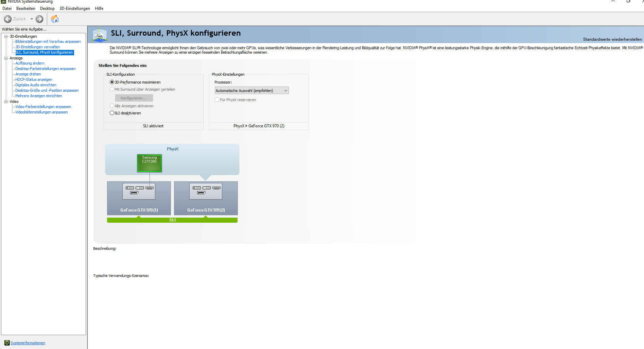The width and height of the screenshot is (644, 349).
Task: Select Alle Anzeigen aktivieren radio button
Action: [x=112, y=106]
